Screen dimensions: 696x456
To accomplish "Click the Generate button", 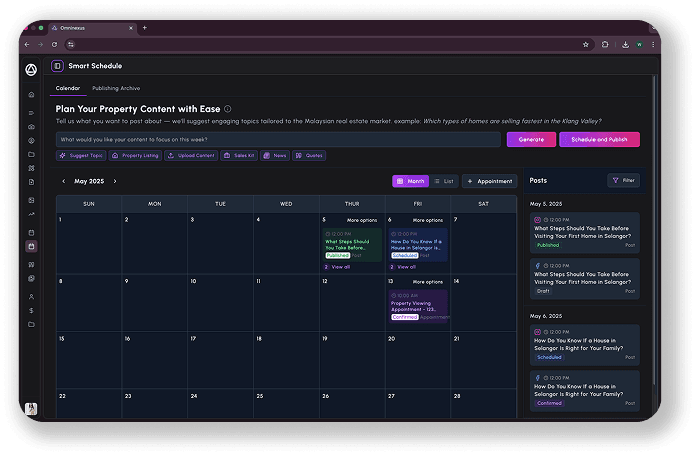I will (531, 139).
